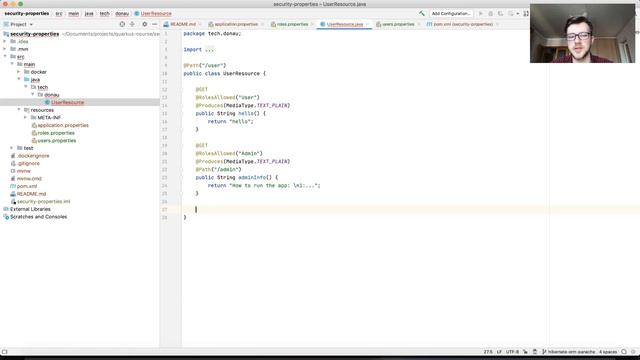The width and height of the screenshot is (640, 360).
Task: Click the toolbar icon right of the profiler dropdown
Action: point(526,13)
